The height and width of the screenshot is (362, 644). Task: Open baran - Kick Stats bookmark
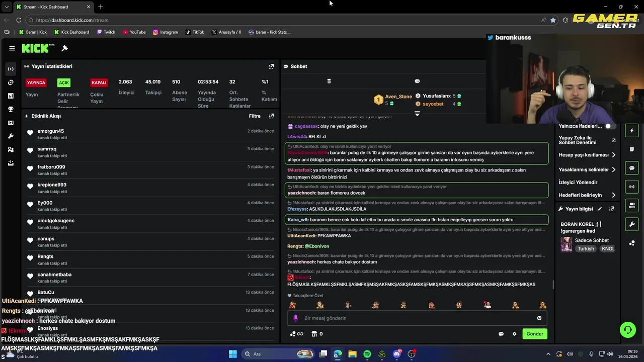click(x=270, y=32)
